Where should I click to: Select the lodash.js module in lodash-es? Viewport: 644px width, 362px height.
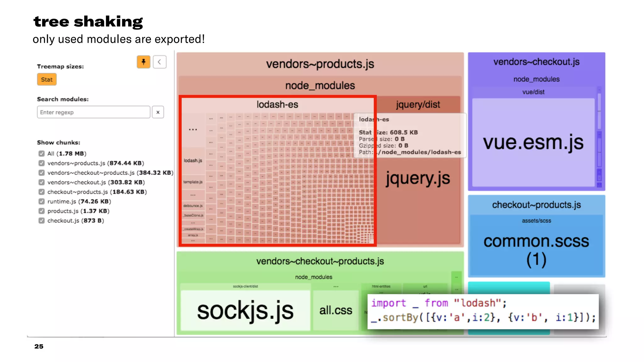point(193,161)
